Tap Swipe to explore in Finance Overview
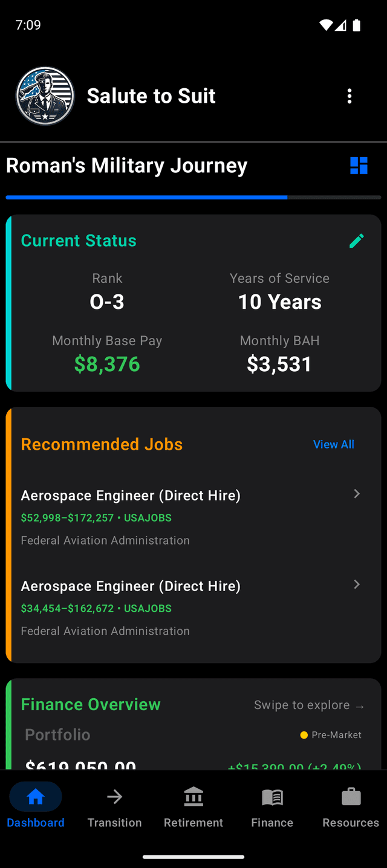Viewport: 387px width, 868px height. (309, 705)
